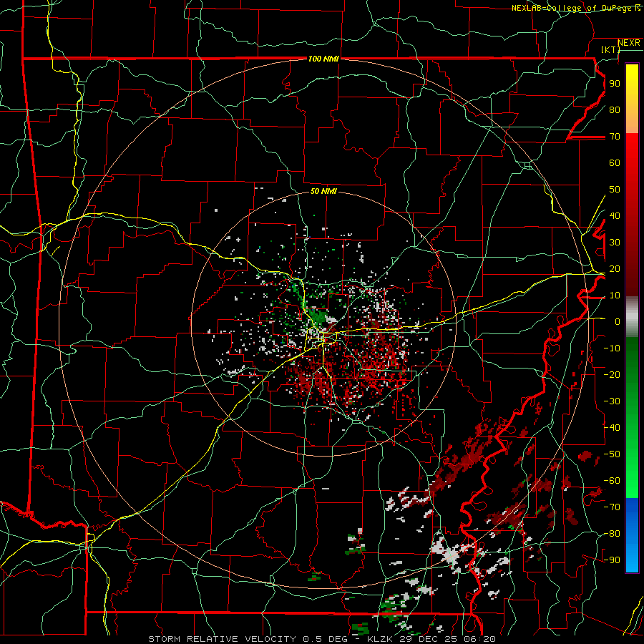Click the 40 value on velocity scale
The width and height of the screenshot is (644, 644).
[x=615, y=215]
